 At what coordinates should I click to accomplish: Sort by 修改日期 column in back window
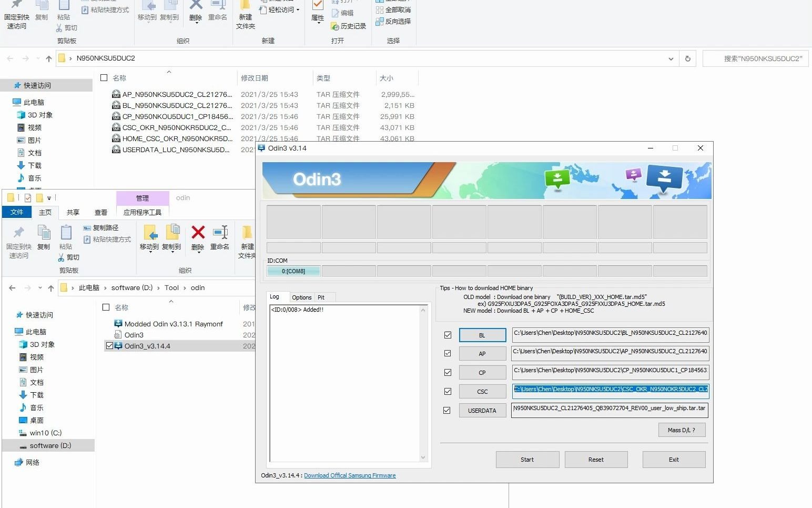point(255,78)
